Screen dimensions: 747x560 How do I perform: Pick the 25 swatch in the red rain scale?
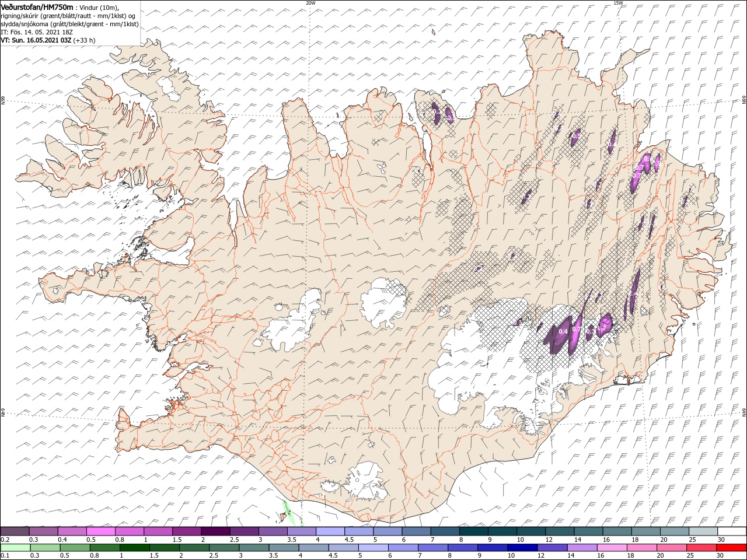coord(701,548)
